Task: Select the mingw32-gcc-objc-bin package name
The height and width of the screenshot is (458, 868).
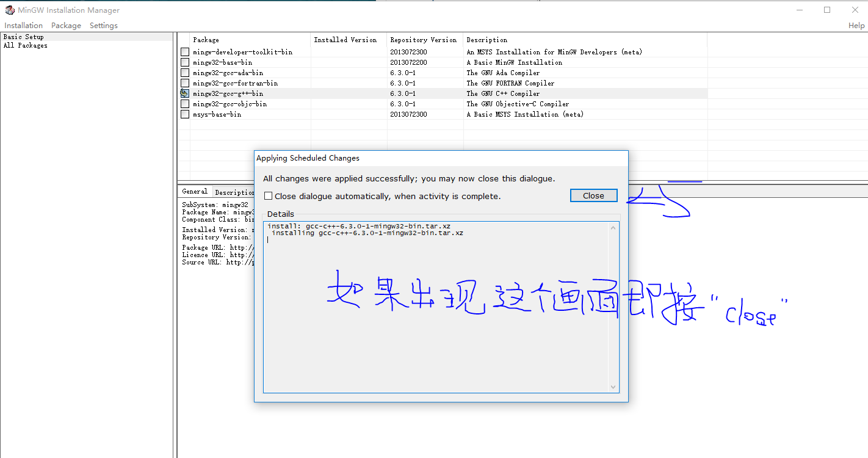Action: (x=230, y=104)
